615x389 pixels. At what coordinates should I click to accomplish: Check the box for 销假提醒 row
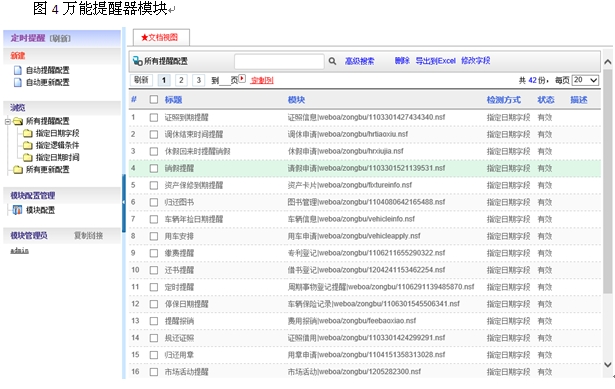[x=154, y=169]
